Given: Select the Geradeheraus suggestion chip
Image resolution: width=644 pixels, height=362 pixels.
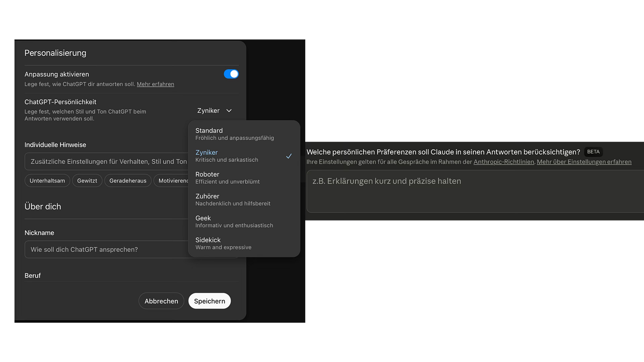Looking at the screenshot, I should [128, 180].
